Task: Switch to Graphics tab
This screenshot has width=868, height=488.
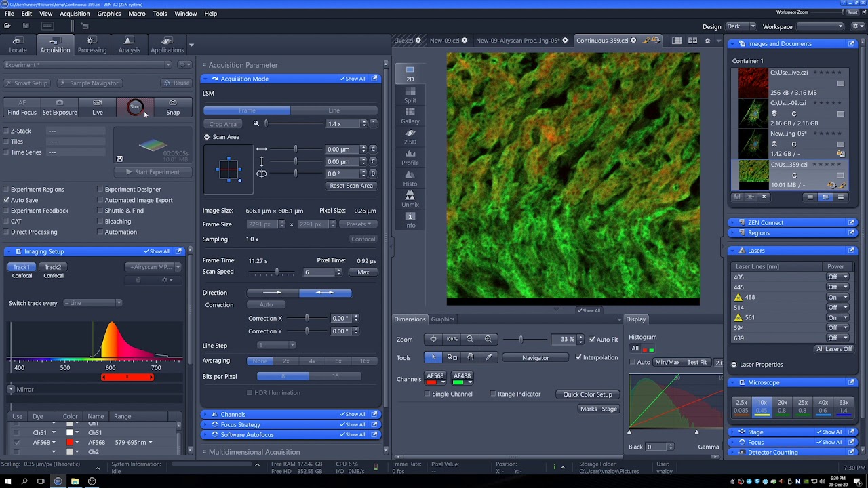Action: [443, 319]
